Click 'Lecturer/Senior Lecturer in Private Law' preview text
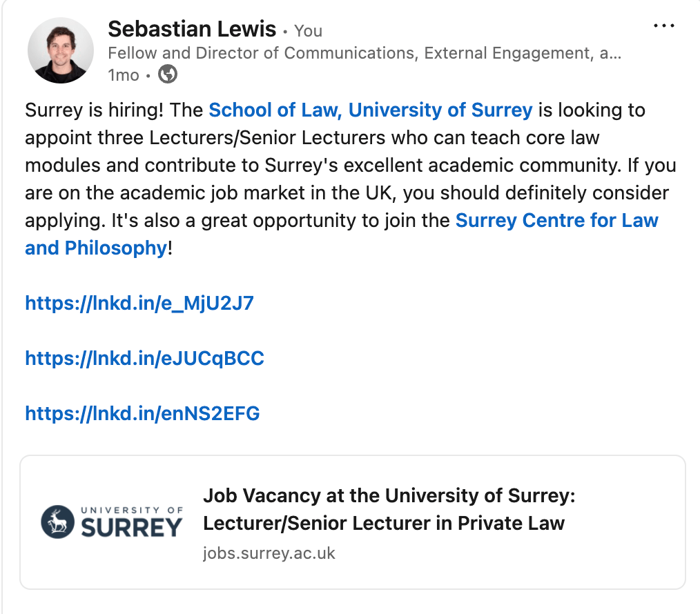The width and height of the screenshot is (700, 614). pos(383,523)
